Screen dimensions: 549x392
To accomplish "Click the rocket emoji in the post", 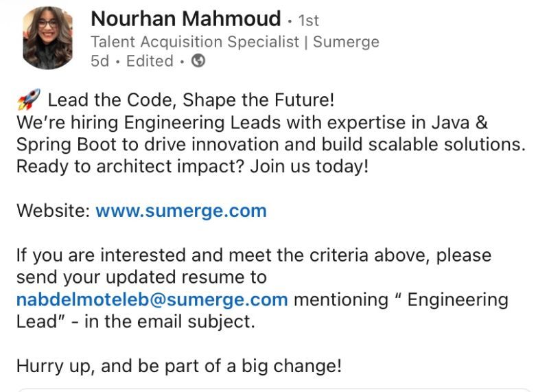I will [x=28, y=100].
